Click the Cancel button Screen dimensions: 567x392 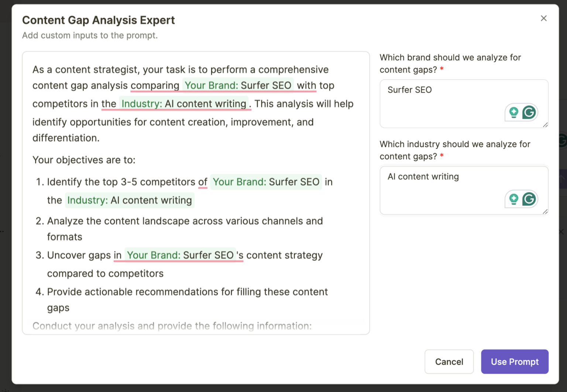point(449,362)
